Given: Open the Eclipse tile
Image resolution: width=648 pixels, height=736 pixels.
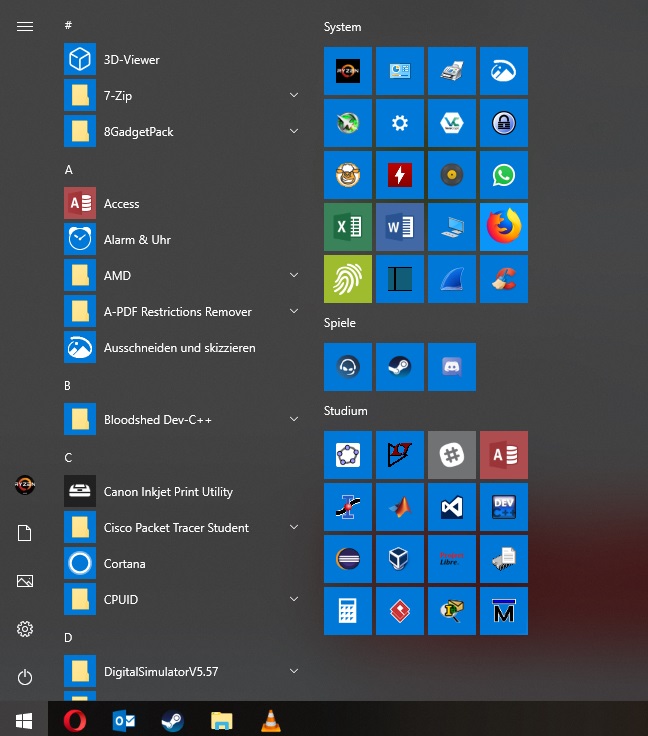Looking at the screenshot, I should point(348,559).
